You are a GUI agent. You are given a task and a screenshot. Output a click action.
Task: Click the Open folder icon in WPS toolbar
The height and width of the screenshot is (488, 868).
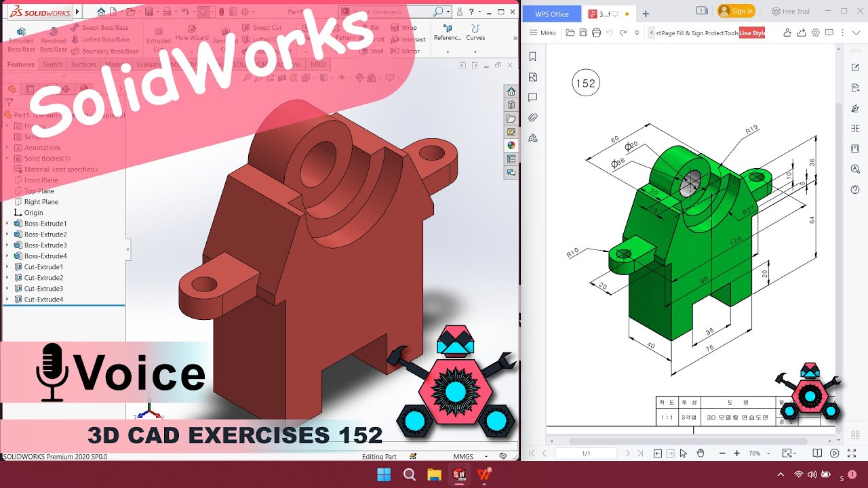point(570,33)
